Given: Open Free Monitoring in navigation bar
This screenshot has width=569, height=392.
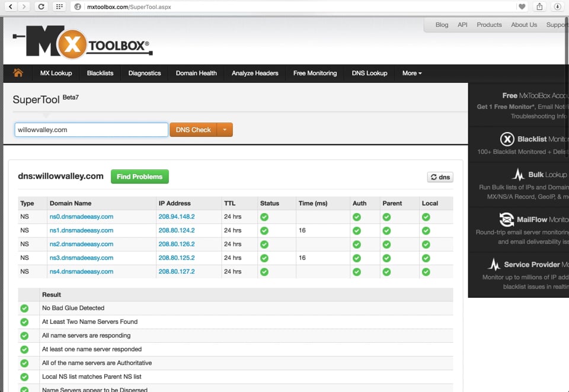Looking at the screenshot, I should pyautogui.click(x=315, y=73).
